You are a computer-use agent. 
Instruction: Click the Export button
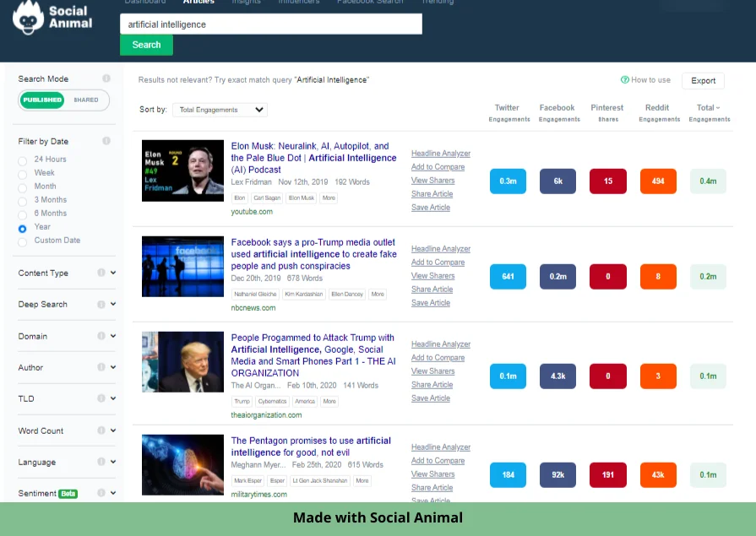point(703,80)
